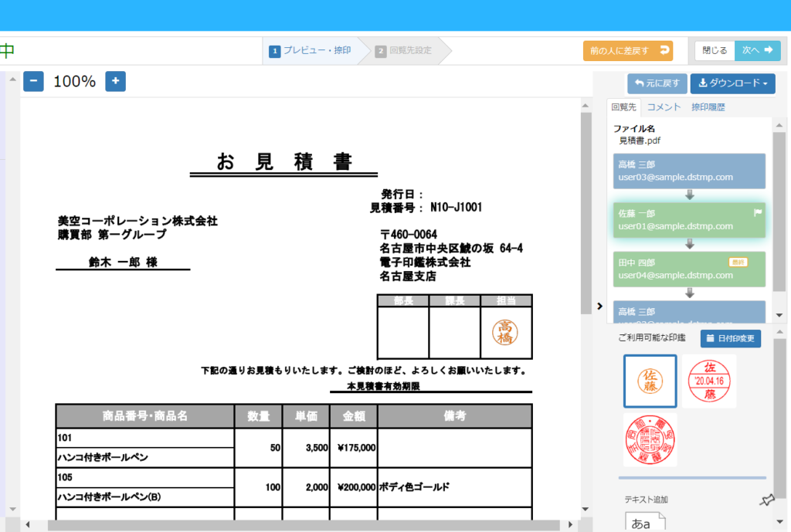This screenshot has width=791, height=532.
Task: Zoom in with the plus button
Action: tap(115, 81)
